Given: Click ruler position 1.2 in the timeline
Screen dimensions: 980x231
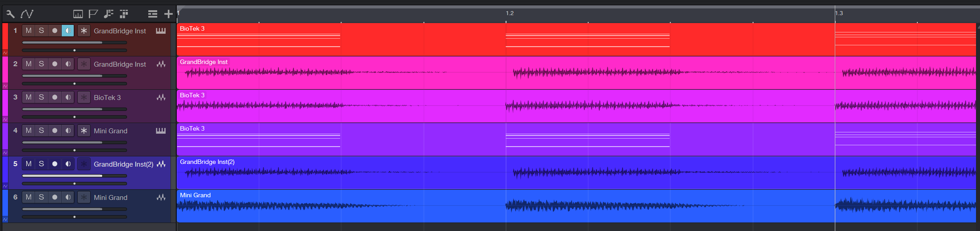Looking at the screenshot, I should point(509,13).
